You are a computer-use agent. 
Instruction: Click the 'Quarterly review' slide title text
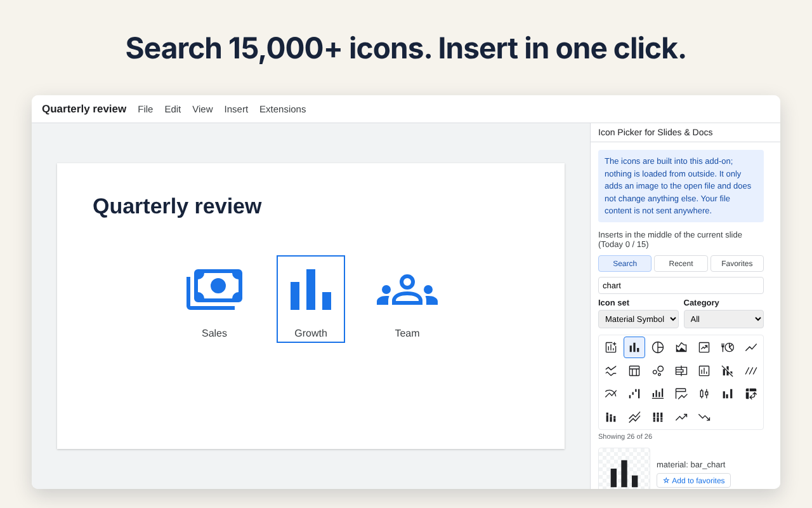[177, 206]
